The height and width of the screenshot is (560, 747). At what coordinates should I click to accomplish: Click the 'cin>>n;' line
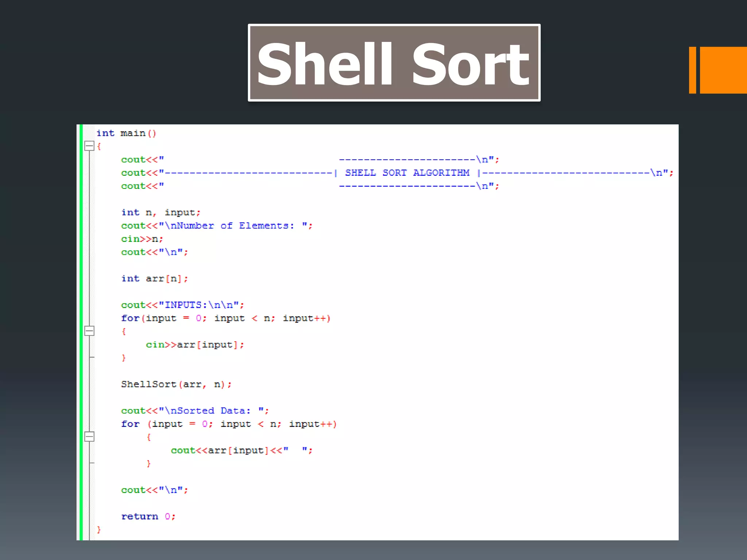[x=142, y=239]
